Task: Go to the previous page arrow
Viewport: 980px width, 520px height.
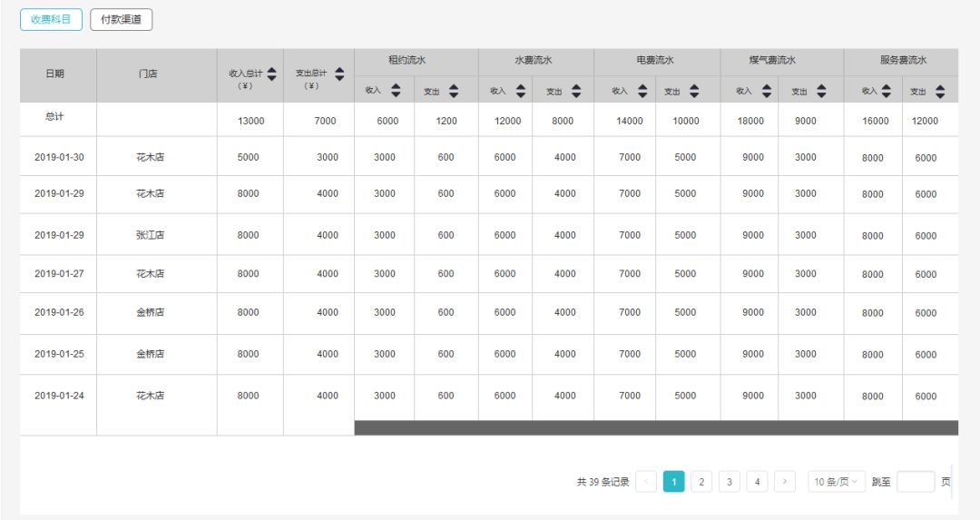Action: click(646, 482)
